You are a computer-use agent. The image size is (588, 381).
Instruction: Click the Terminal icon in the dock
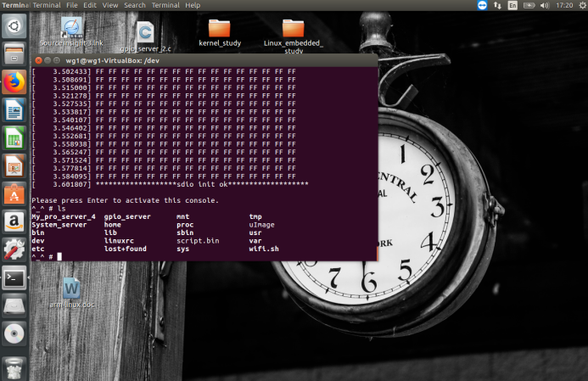pyautogui.click(x=14, y=277)
